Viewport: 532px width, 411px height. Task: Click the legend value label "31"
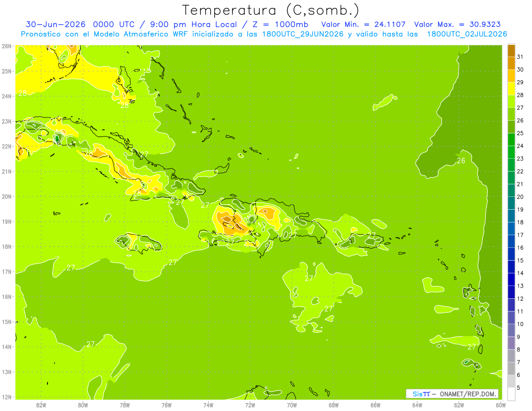520,57
